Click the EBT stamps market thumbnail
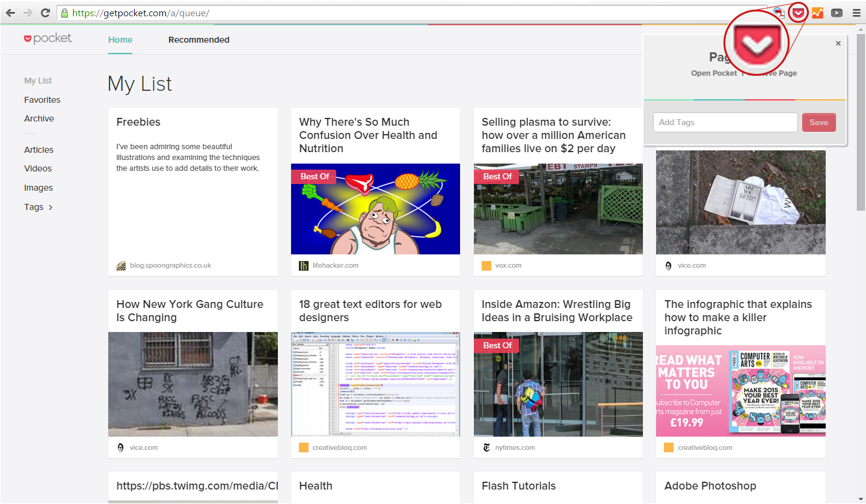Screen dimensions: 866x504 coord(558,209)
